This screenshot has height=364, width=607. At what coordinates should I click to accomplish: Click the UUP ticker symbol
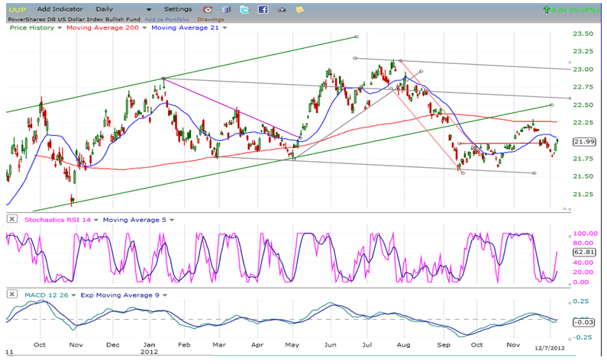(x=17, y=9)
